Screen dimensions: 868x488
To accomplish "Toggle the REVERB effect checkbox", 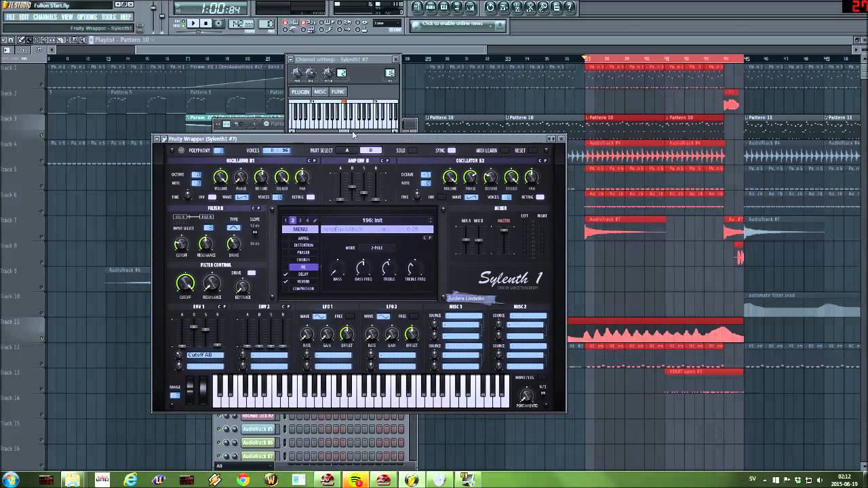I will [286, 281].
